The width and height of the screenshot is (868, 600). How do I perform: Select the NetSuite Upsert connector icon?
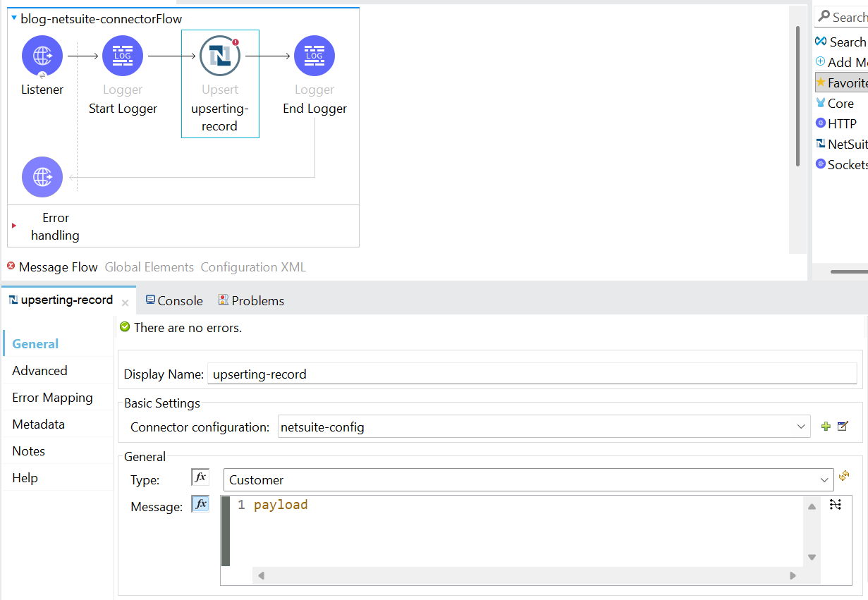[x=220, y=56]
